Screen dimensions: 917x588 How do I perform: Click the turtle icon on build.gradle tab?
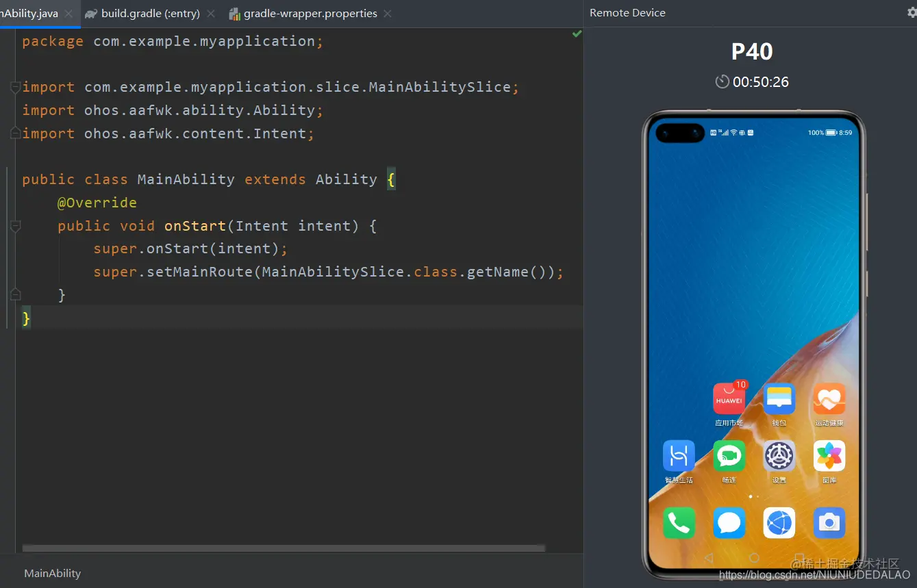(91, 14)
